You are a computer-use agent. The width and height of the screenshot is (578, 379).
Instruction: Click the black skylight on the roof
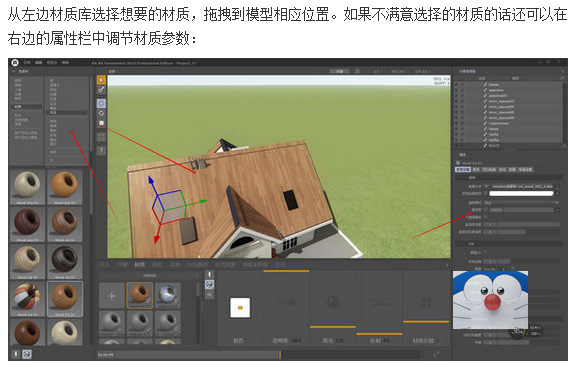coord(291,200)
